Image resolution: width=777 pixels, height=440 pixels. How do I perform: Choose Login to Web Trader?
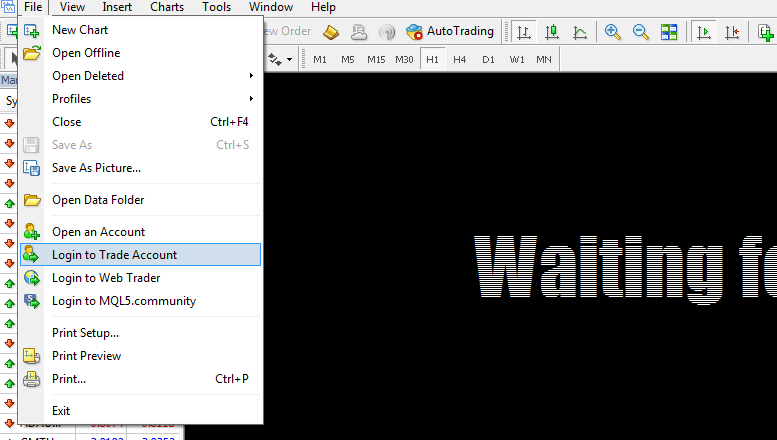(140, 278)
